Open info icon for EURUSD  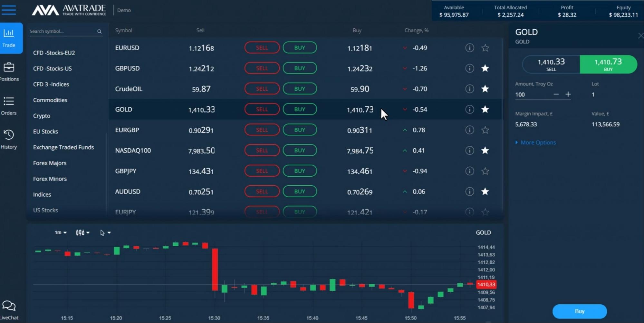(470, 48)
